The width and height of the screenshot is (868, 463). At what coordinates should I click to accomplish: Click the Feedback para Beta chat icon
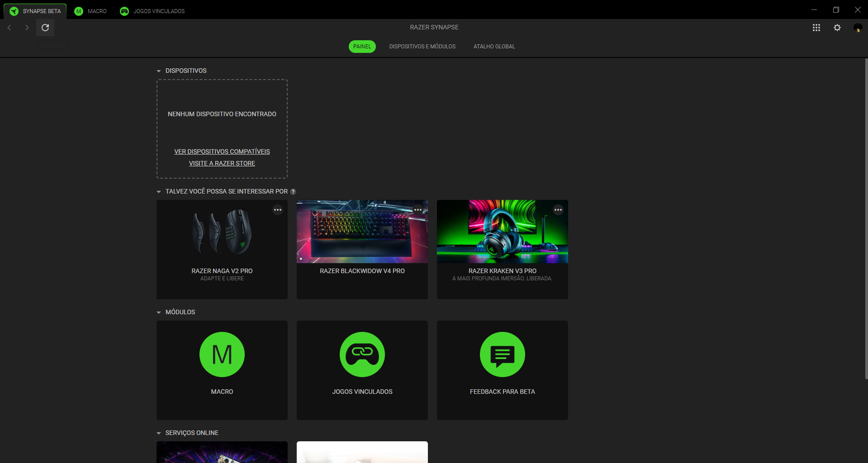[x=503, y=354]
